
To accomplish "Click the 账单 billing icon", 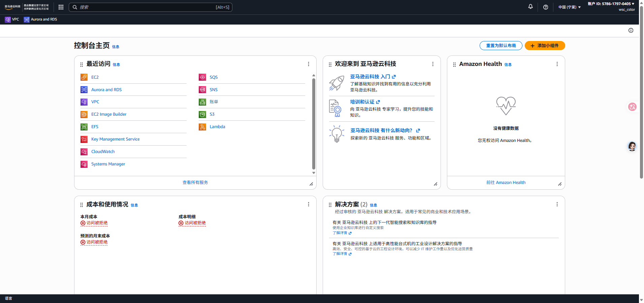I will [202, 102].
